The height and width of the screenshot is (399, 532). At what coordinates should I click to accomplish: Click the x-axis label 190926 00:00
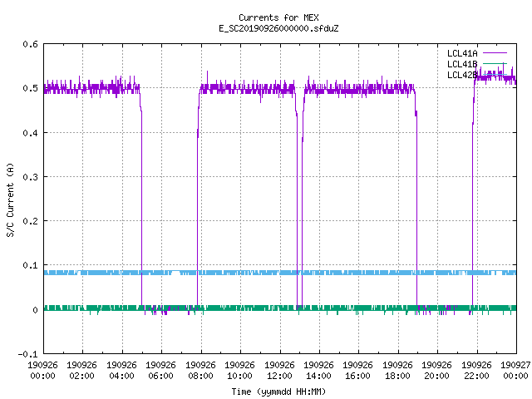click(x=42, y=371)
